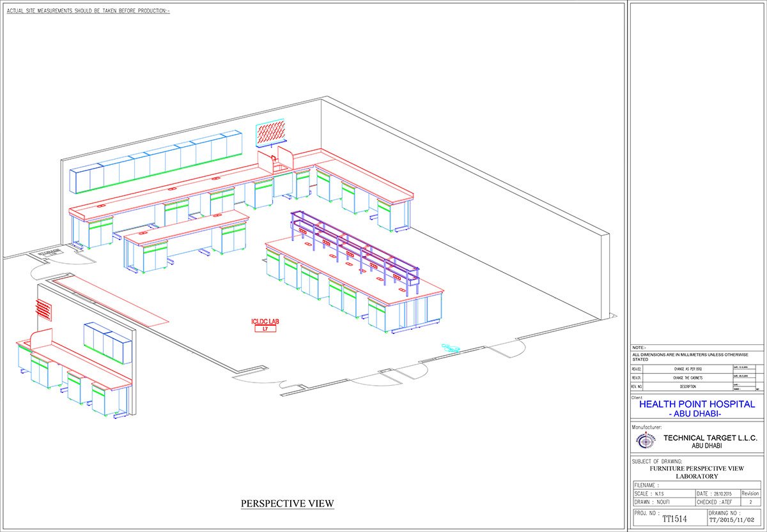Select the REV.01 Change The Cabinets row
Screen dimensions: 767x532
[x=688, y=378]
